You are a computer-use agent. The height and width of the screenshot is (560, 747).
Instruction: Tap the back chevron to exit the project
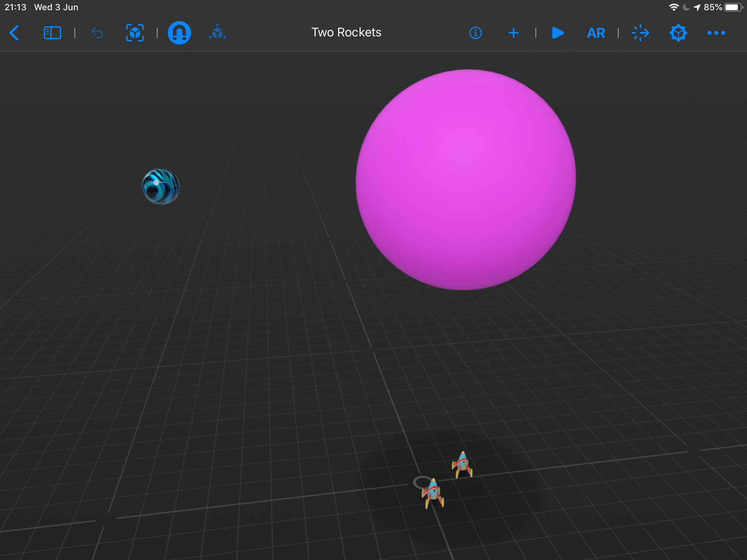click(x=14, y=33)
